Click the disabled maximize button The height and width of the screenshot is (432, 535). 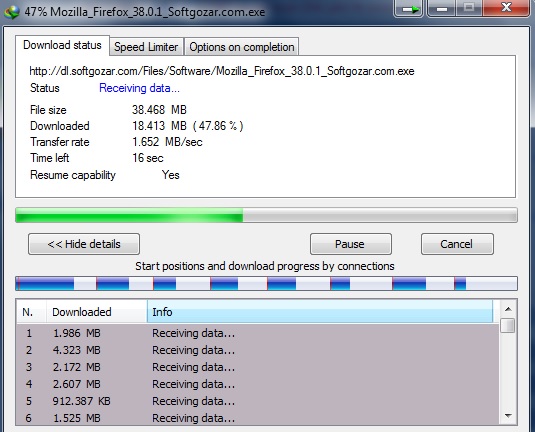(469, 8)
